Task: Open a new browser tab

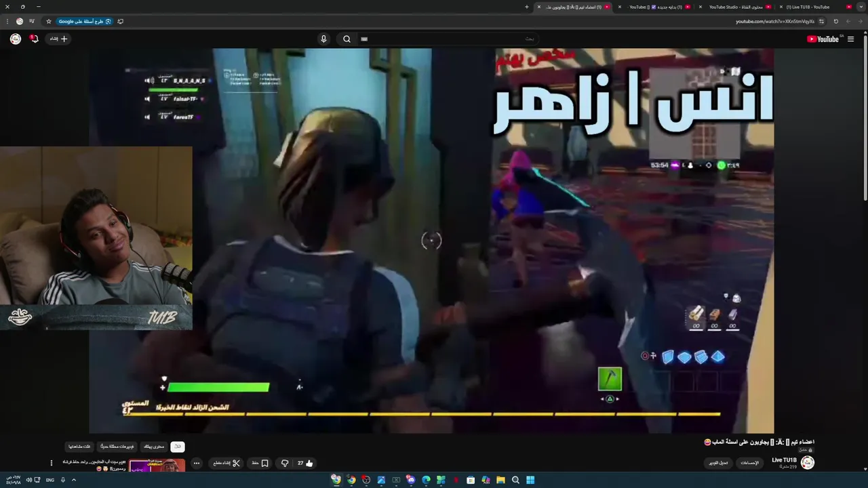Action: [527, 7]
